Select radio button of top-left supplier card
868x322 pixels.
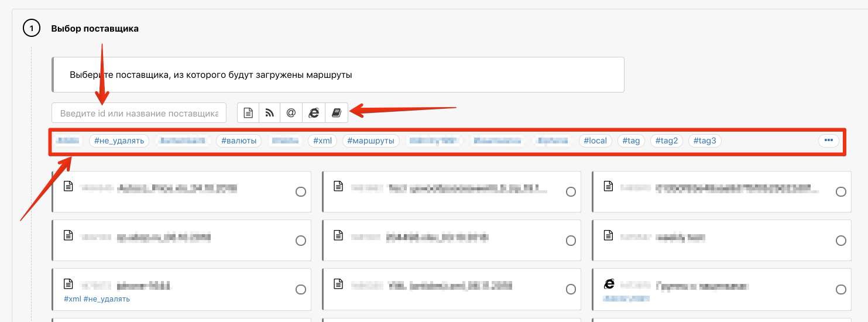(301, 192)
